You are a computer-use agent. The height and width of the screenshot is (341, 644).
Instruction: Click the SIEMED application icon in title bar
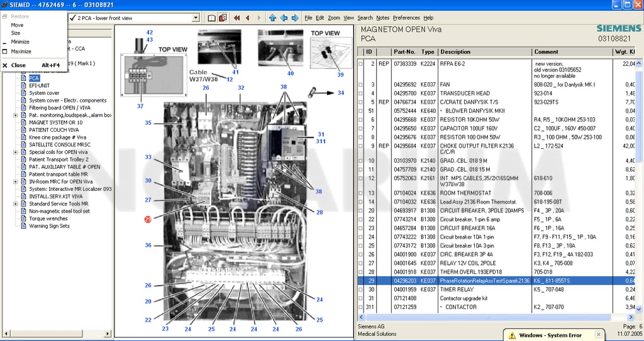[x=4, y=5]
